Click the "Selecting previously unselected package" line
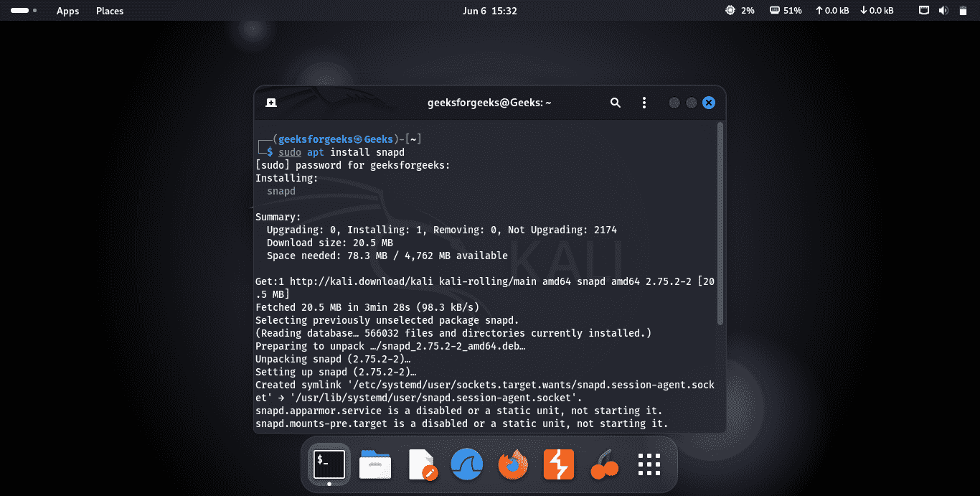The height and width of the screenshot is (496, 980). [x=387, y=320]
